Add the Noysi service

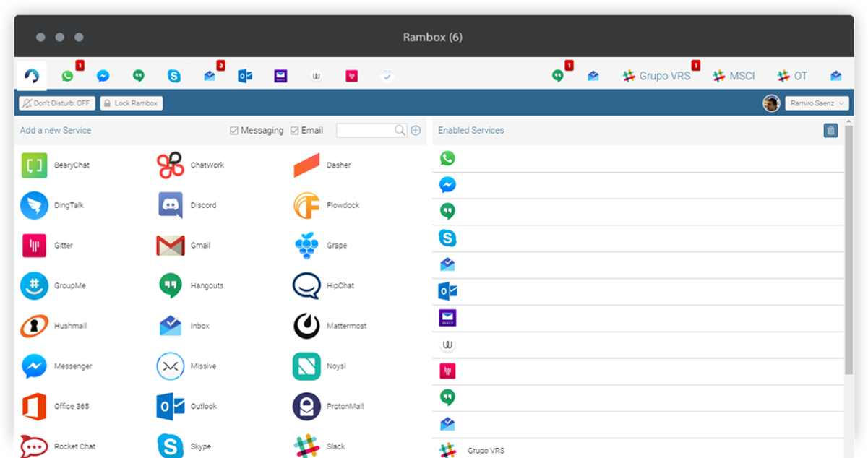tap(319, 366)
